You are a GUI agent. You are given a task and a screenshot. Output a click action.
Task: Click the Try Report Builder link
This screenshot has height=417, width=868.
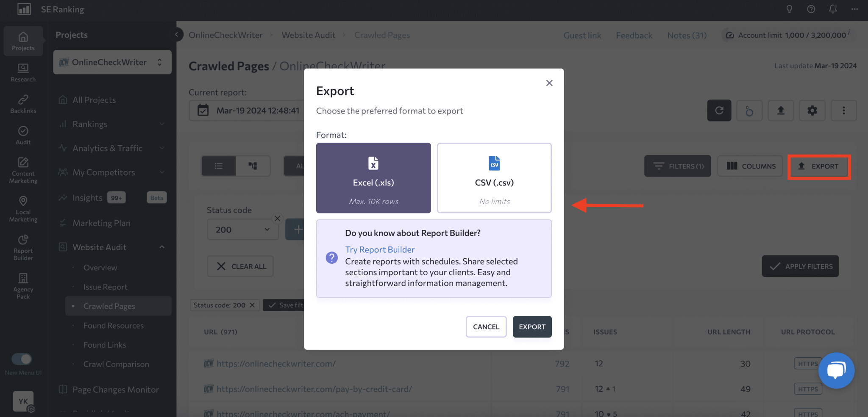tap(380, 249)
